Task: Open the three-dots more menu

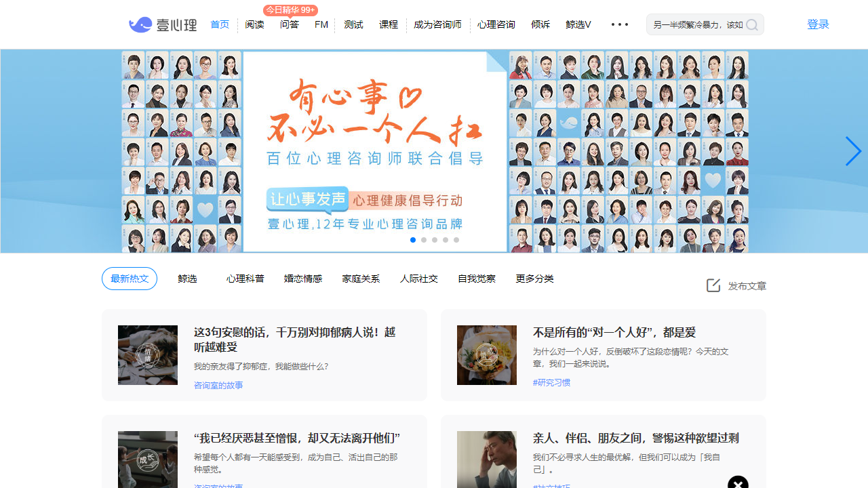Action: click(620, 24)
